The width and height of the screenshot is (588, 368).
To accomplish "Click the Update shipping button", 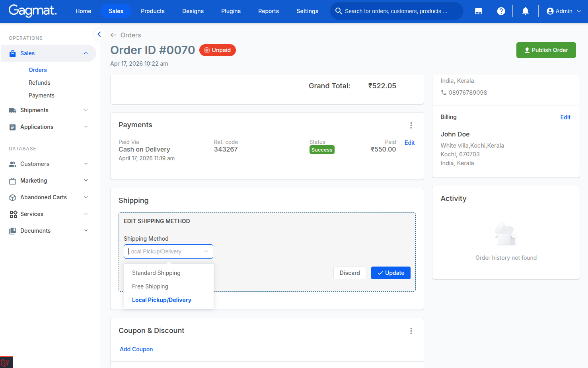I will 391,273.
